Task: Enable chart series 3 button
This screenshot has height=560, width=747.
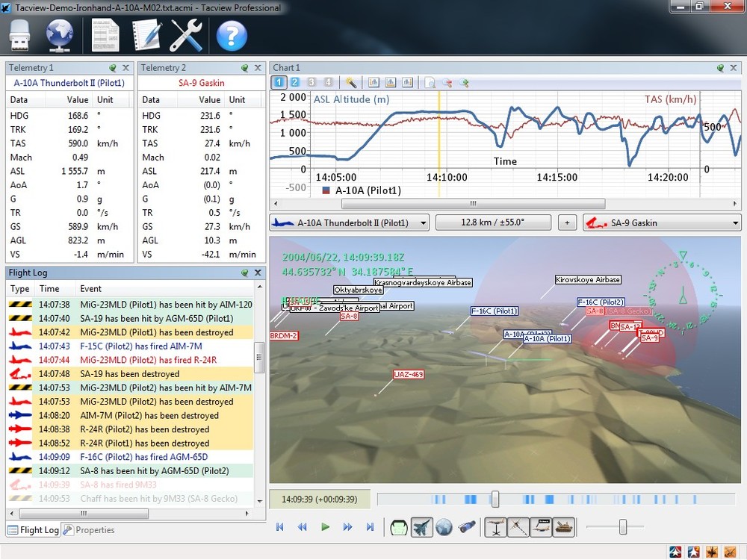Action: pyautogui.click(x=311, y=82)
